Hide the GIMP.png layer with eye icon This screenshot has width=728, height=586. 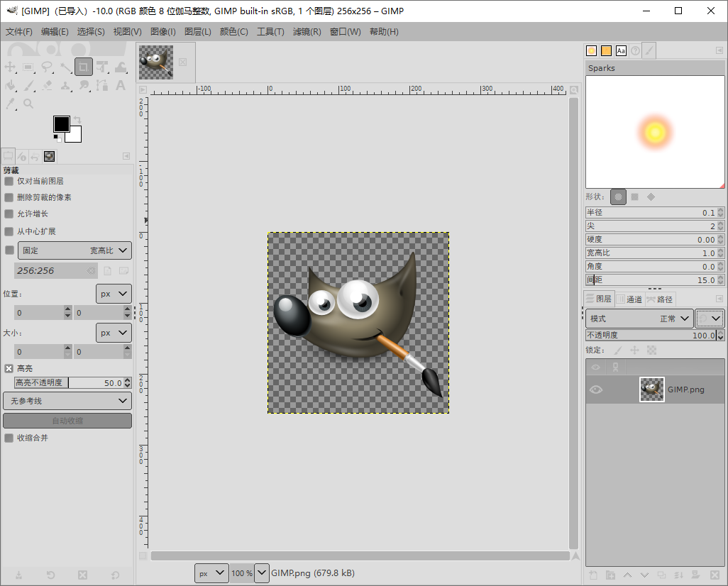click(596, 389)
